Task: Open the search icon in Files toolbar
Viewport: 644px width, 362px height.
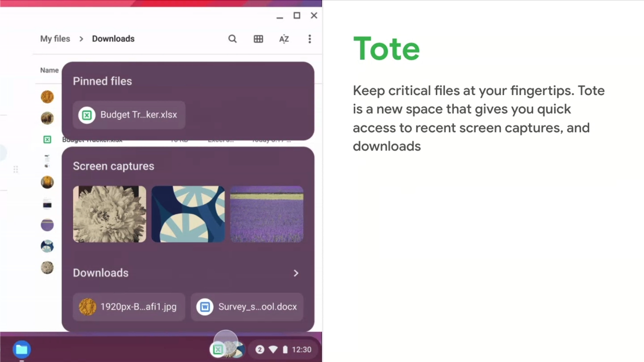Action: [232, 39]
